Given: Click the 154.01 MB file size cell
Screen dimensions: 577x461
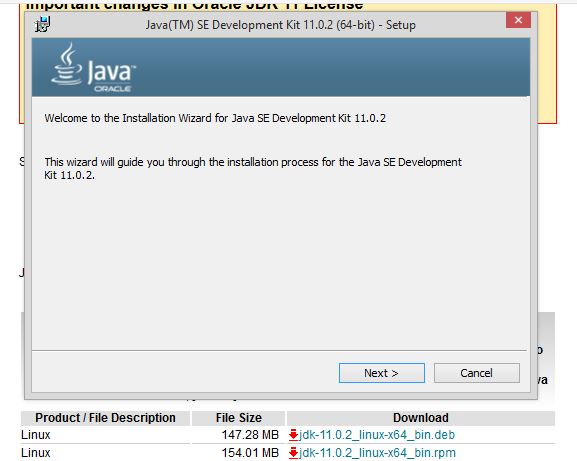Looking at the screenshot, I should pyautogui.click(x=250, y=453).
